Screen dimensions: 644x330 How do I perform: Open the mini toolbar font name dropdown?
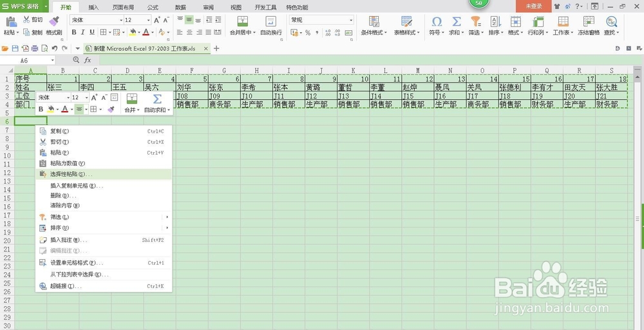68,97
